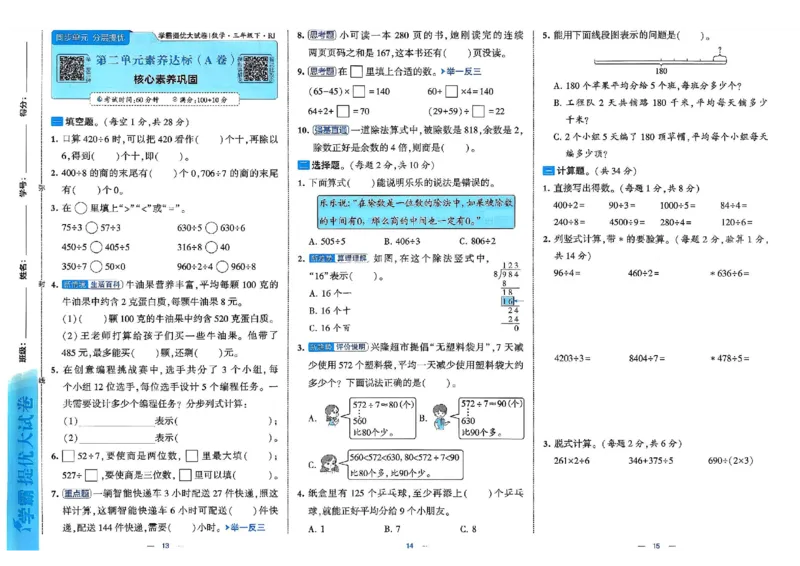The height and width of the screenshot is (566, 800).
Task: Click speech bubble A with 572÷7≈80
Action: pos(383,419)
